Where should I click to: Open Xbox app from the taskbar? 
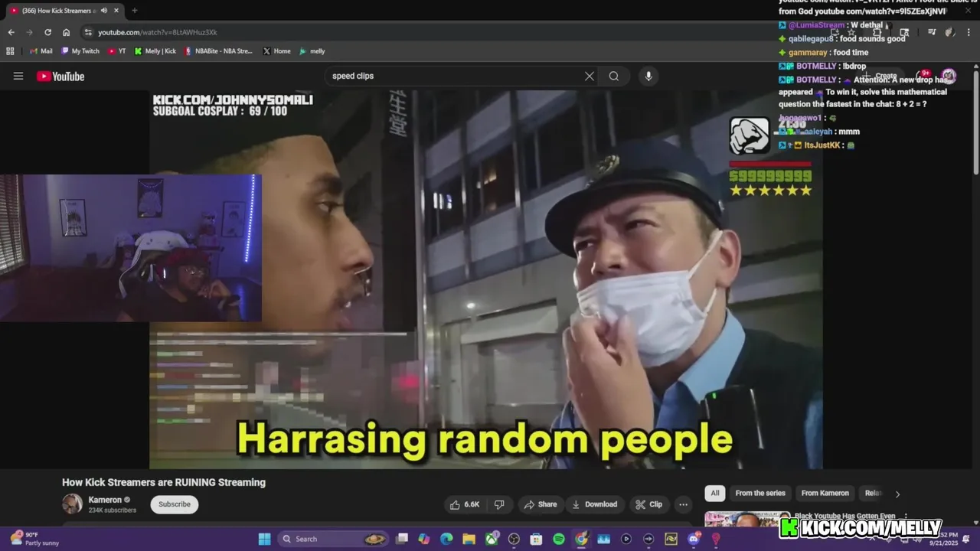pos(492,539)
